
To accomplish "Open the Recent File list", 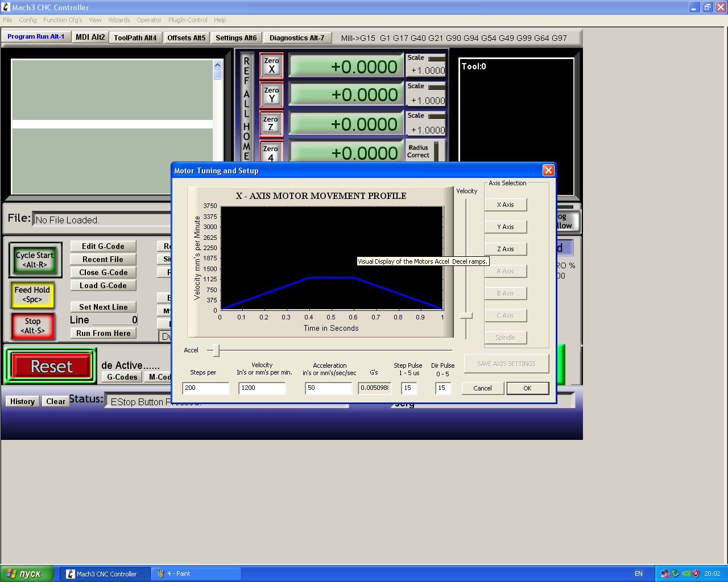I will (103, 259).
